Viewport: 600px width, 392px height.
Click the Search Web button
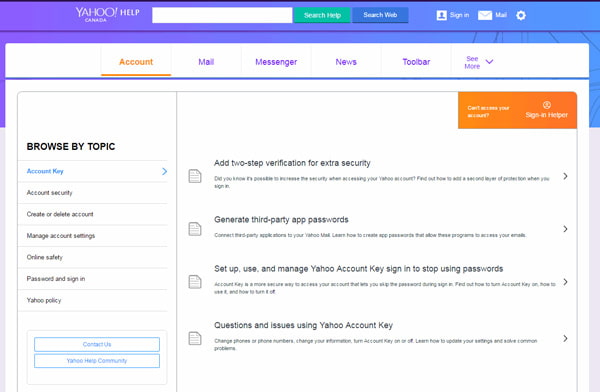tap(380, 15)
